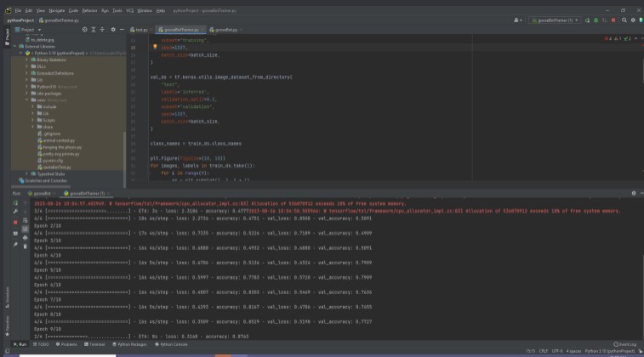Click the wrench icon in Run panel toolbar
644x357 pixels.
(x=15, y=212)
